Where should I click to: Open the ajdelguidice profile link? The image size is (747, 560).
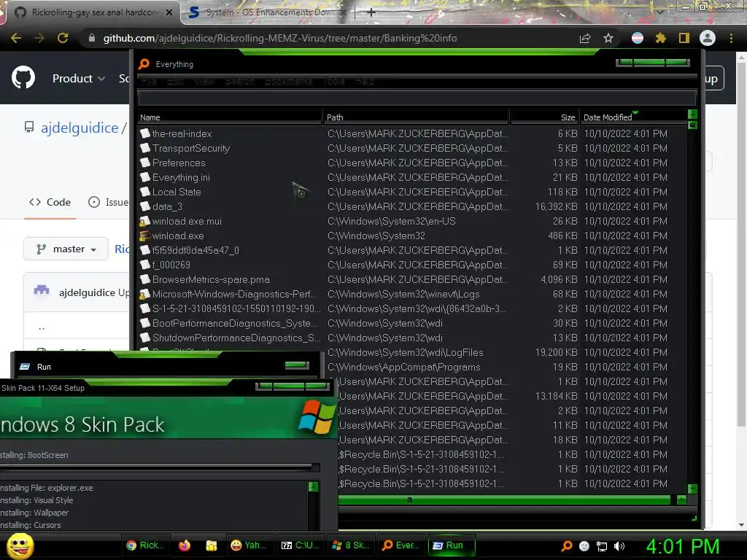[80, 128]
